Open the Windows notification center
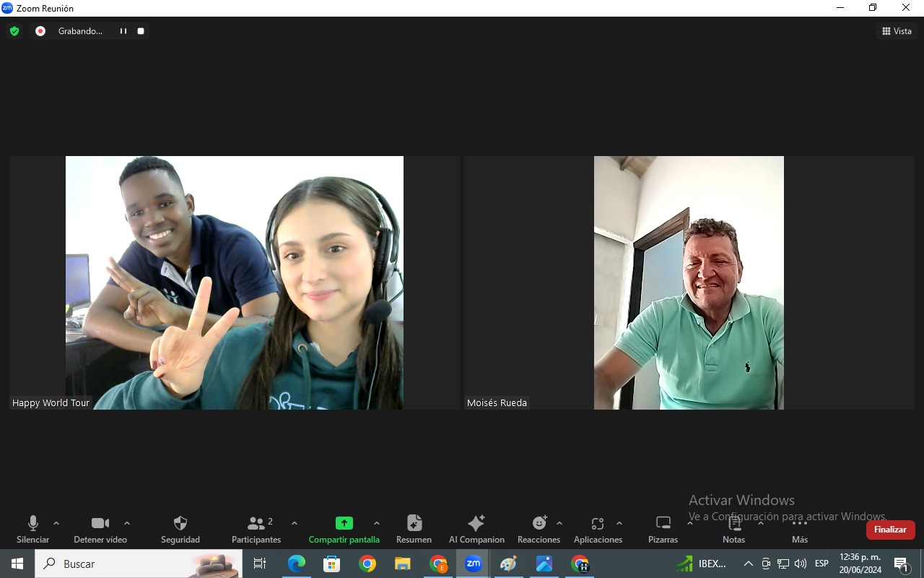Image resolution: width=924 pixels, height=578 pixels. click(x=901, y=564)
